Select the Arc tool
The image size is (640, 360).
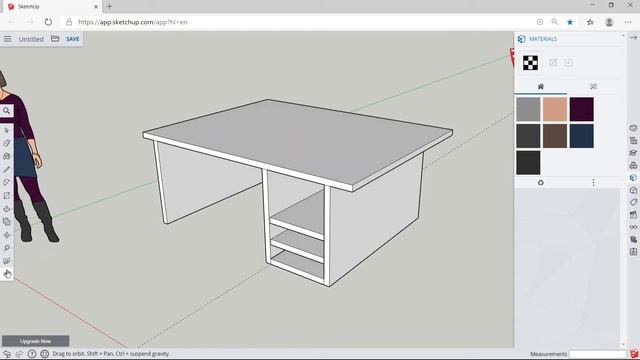[7, 182]
